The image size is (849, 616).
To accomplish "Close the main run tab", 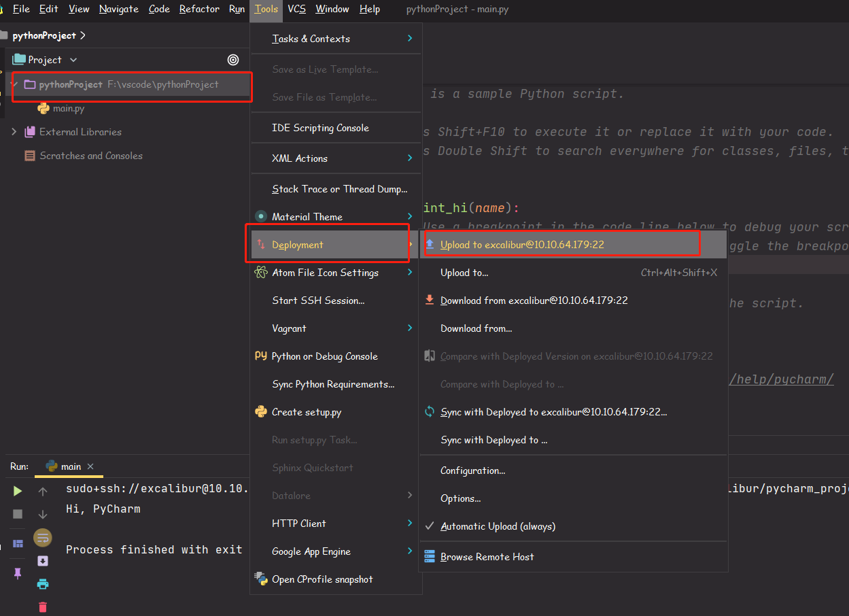I will 90,466.
